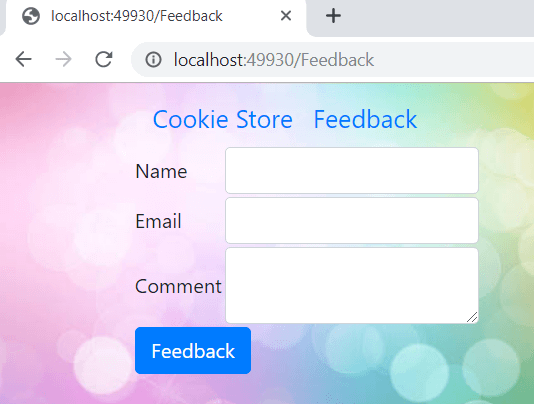The width and height of the screenshot is (534, 404).
Task: Click the Email text field
Action: [352, 220]
